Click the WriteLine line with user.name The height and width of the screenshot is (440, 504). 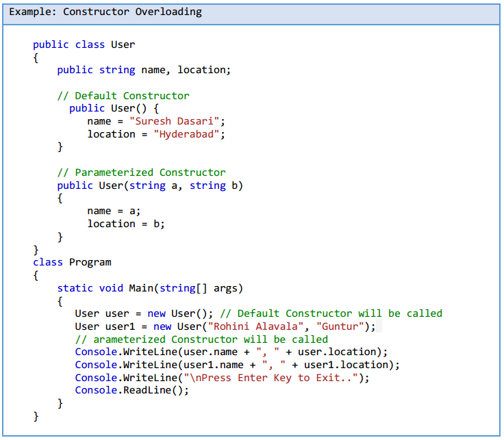(231, 352)
